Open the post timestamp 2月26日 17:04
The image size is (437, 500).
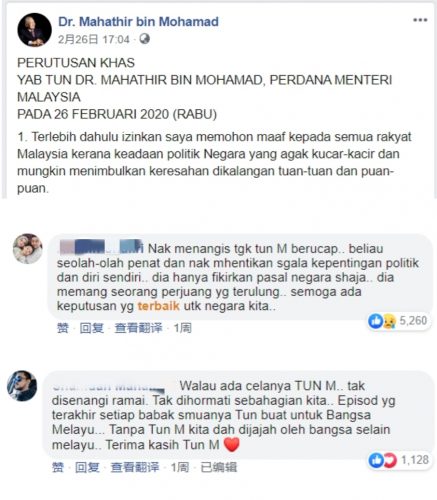pyautogui.click(x=94, y=40)
